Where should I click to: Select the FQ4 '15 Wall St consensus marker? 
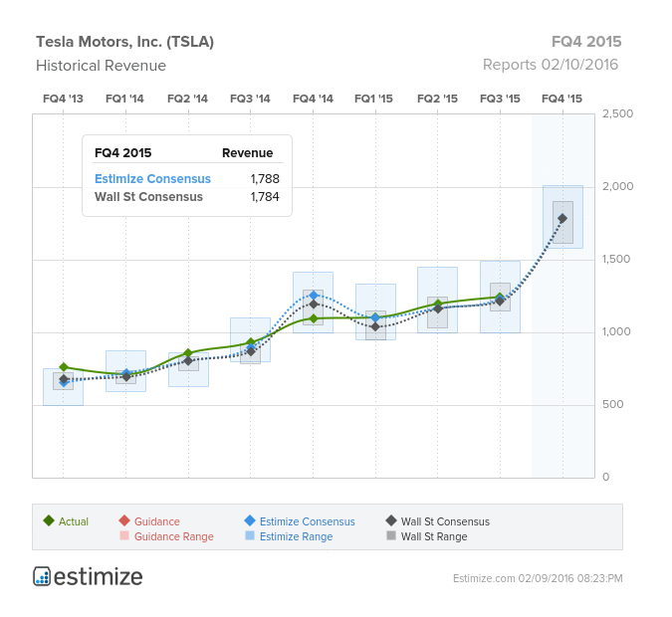(x=562, y=219)
